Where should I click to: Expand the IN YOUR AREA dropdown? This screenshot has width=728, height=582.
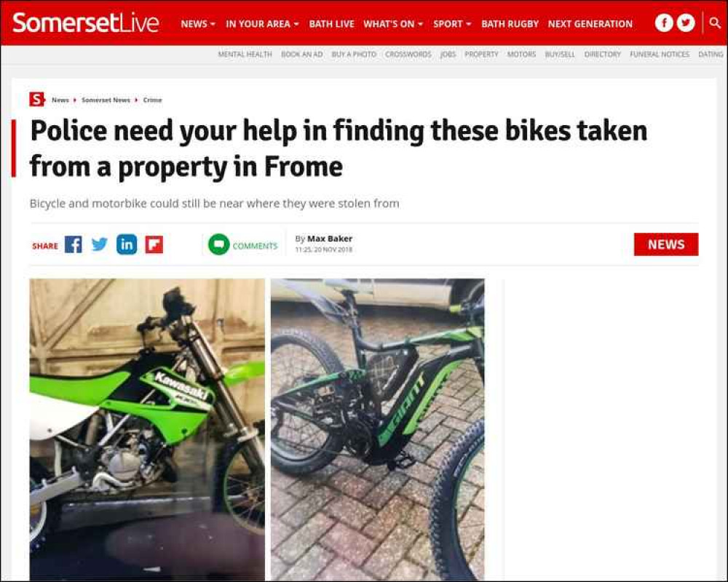(x=262, y=24)
